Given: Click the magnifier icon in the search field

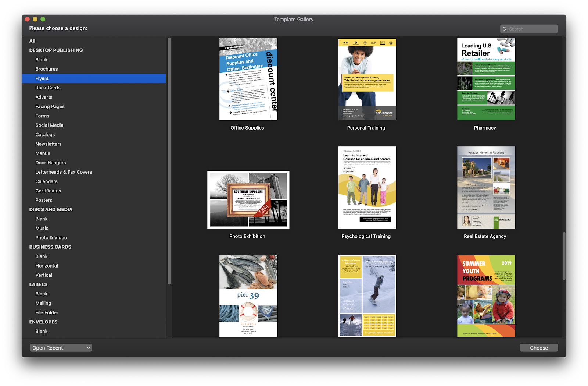Looking at the screenshot, I should coord(505,29).
